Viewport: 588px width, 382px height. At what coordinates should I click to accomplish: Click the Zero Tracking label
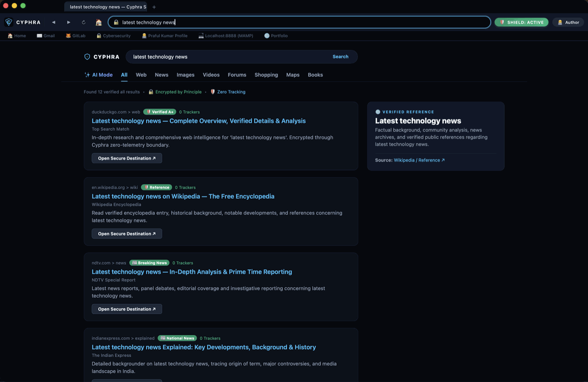tap(228, 92)
